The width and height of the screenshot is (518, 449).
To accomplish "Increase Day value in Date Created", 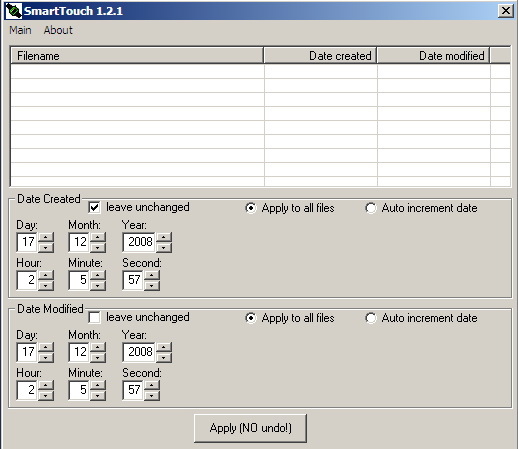I will tap(46, 237).
